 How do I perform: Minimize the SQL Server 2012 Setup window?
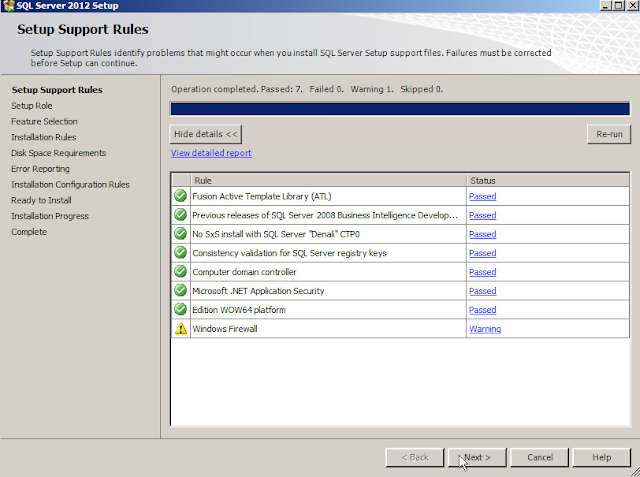point(606,6)
